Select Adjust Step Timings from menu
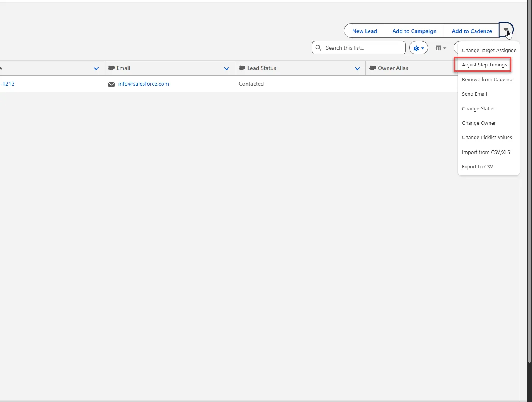Screen dimensions: 532x402 pyautogui.click(x=484, y=65)
